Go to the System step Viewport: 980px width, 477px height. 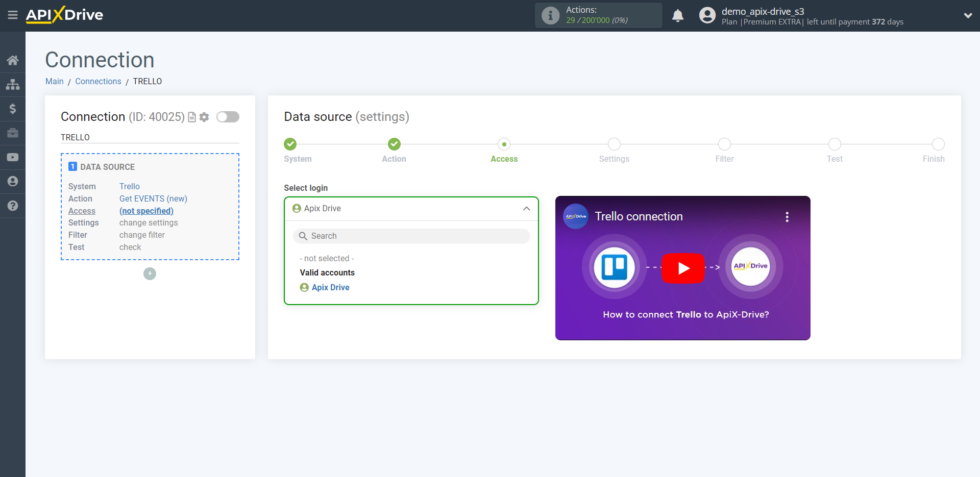(x=290, y=144)
